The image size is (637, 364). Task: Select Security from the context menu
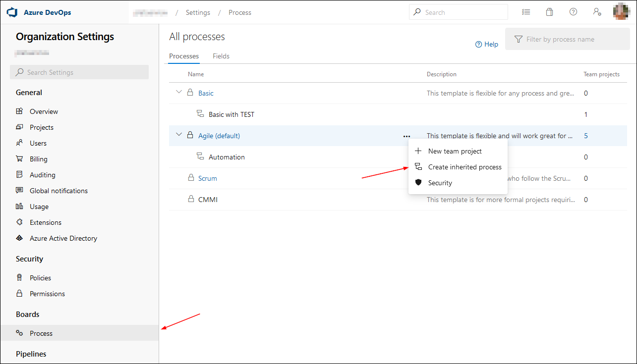[458, 183]
